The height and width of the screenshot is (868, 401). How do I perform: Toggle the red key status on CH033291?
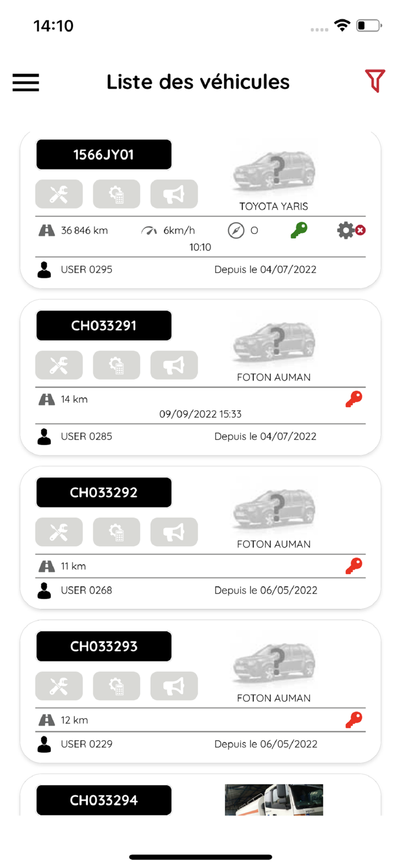(353, 398)
